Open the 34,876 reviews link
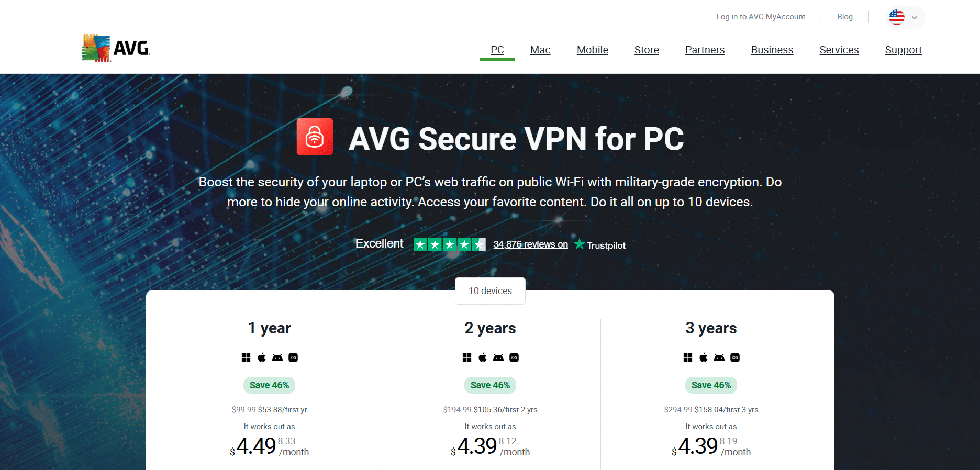The height and width of the screenshot is (470, 980). coord(530,244)
